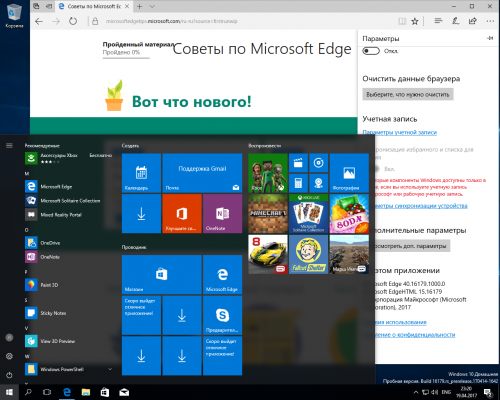Screen dimensions: 500x400
Task: Open Web Note pen tool
Action: [x=456, y=21]
